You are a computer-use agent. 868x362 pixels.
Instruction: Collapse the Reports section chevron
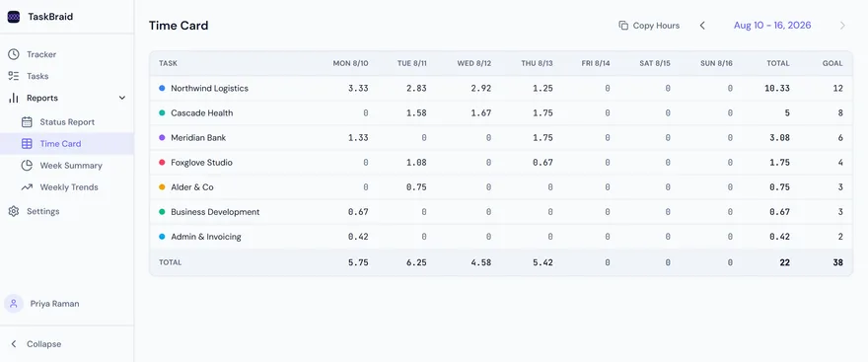click(122, 98)
